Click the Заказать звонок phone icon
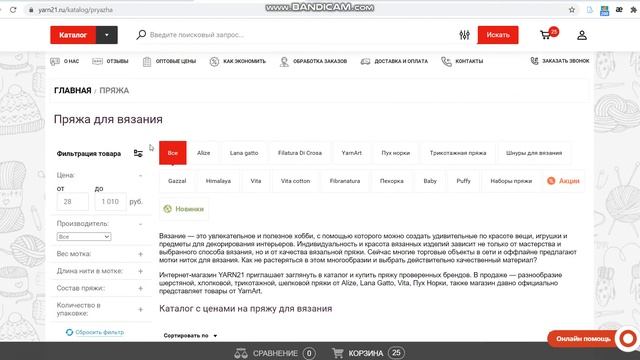The width and height of the screenshot is (640, 360). [534, 61]
